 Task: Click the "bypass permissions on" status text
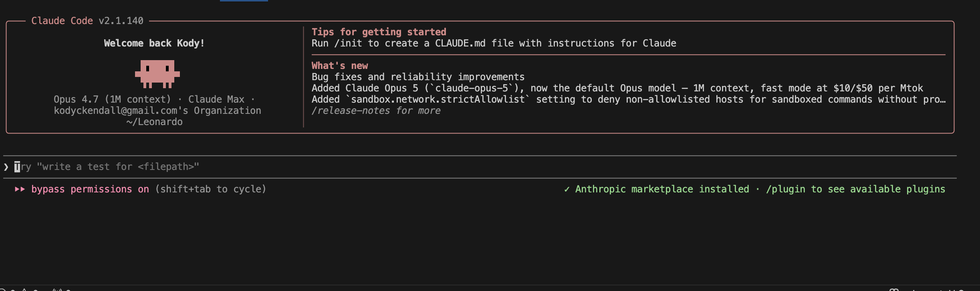(x=90, y=189)
